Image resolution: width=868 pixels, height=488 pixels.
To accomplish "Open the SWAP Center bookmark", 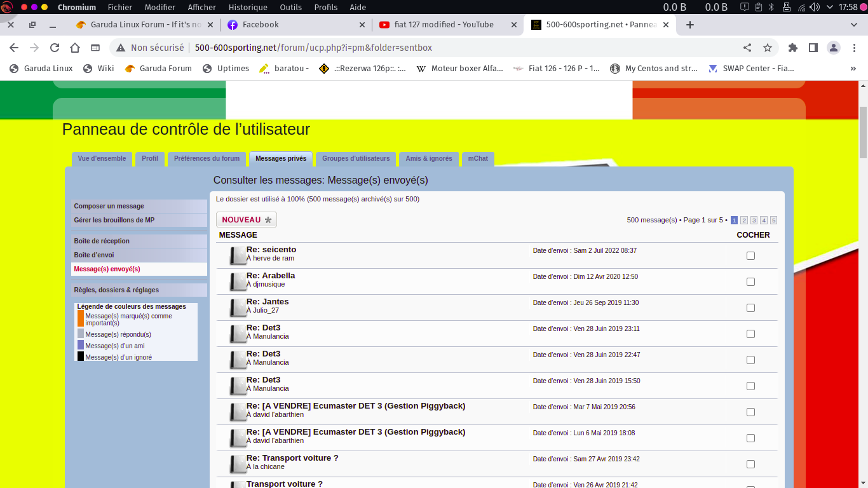I will click(751, 69).
